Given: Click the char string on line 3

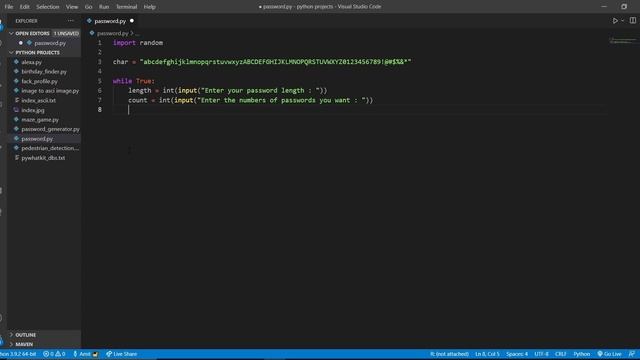Looking at the screenshot, I should pos(276,62).
